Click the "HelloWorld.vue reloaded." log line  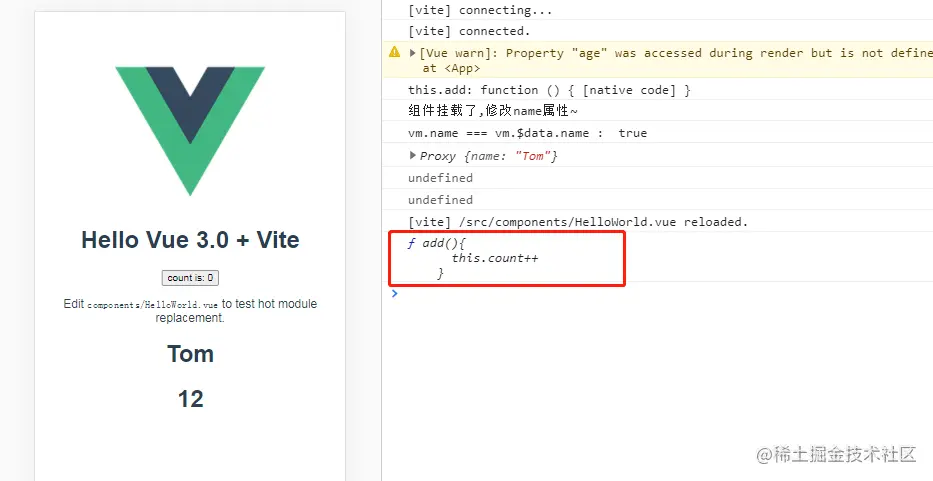(x=578, y=222)
